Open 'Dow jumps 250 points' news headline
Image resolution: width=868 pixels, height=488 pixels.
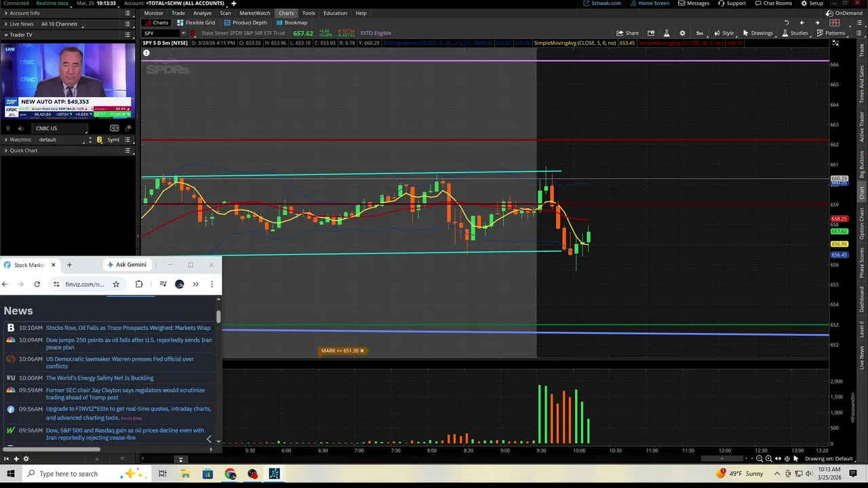tap(129, 344)
